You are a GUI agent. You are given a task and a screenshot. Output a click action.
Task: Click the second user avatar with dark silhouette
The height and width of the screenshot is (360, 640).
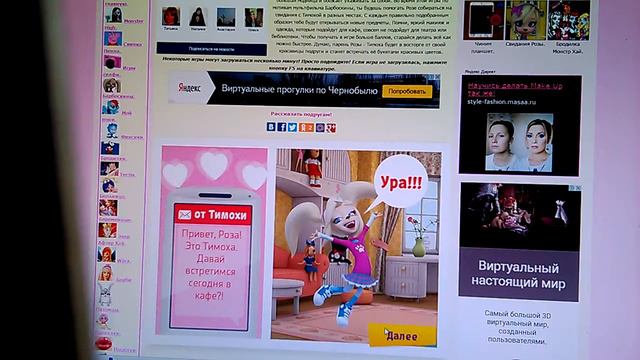pyautogui.click(x=198, y=17)
